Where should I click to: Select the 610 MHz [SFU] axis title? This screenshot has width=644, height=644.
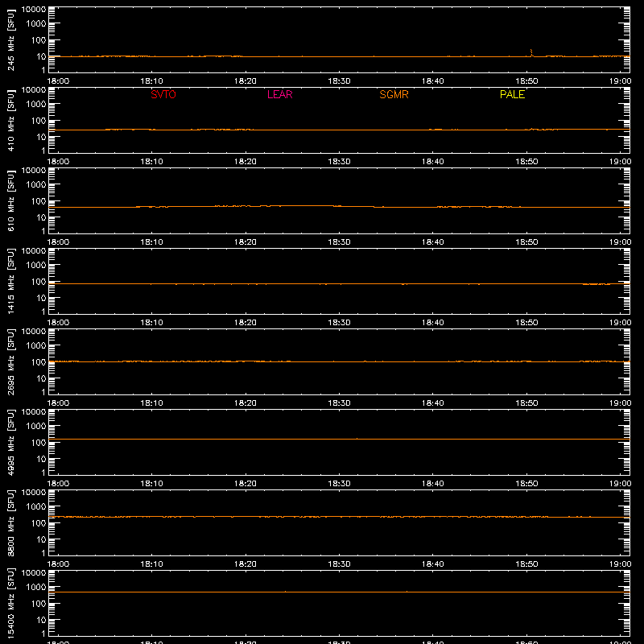pos(10,200)
